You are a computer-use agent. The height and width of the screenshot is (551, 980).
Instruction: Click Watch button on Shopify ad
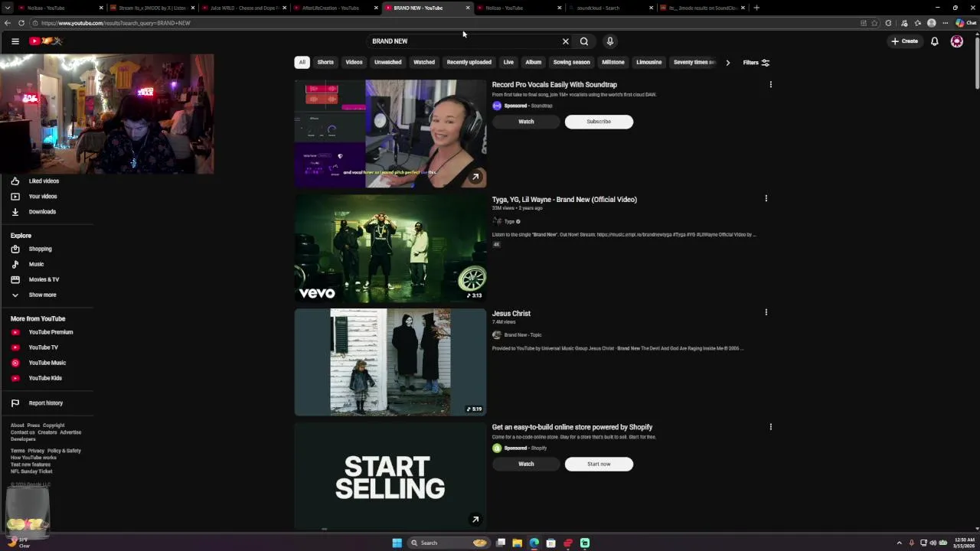tap(526, 464)
